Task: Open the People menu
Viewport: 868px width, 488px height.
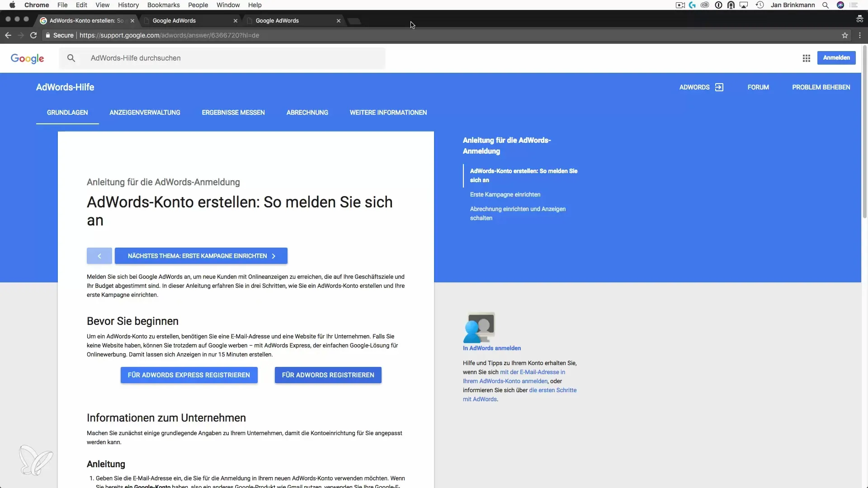Action: (198, 5)
